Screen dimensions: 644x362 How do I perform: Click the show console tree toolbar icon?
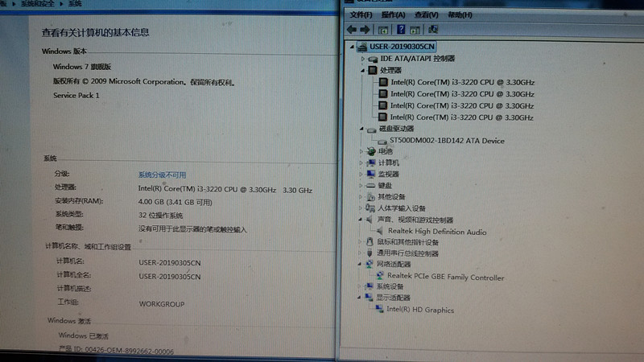point(383,30)
